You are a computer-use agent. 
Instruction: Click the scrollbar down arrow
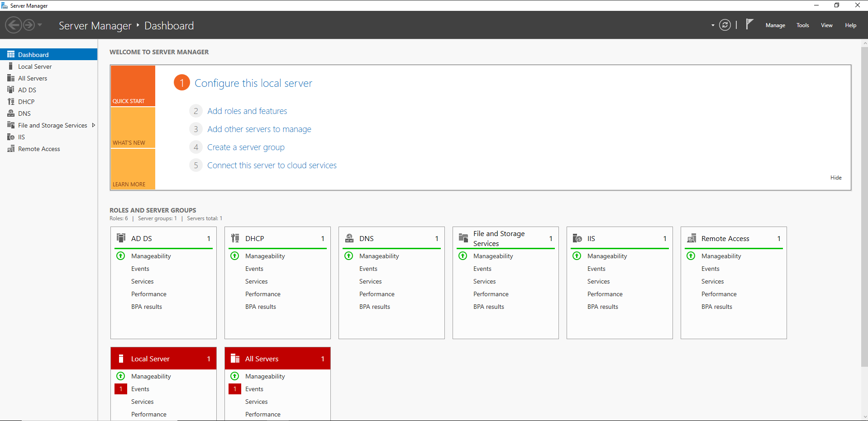[864, 417]
